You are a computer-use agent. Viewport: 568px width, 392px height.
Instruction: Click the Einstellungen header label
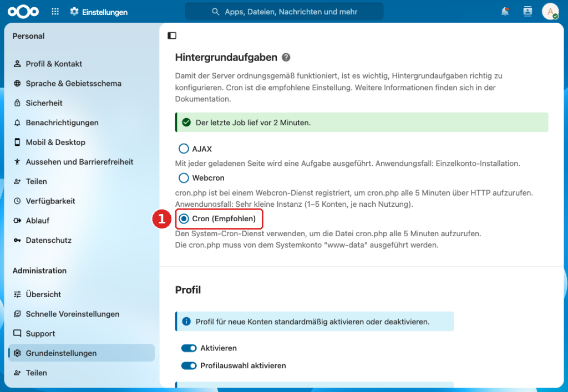pos(105,12)
